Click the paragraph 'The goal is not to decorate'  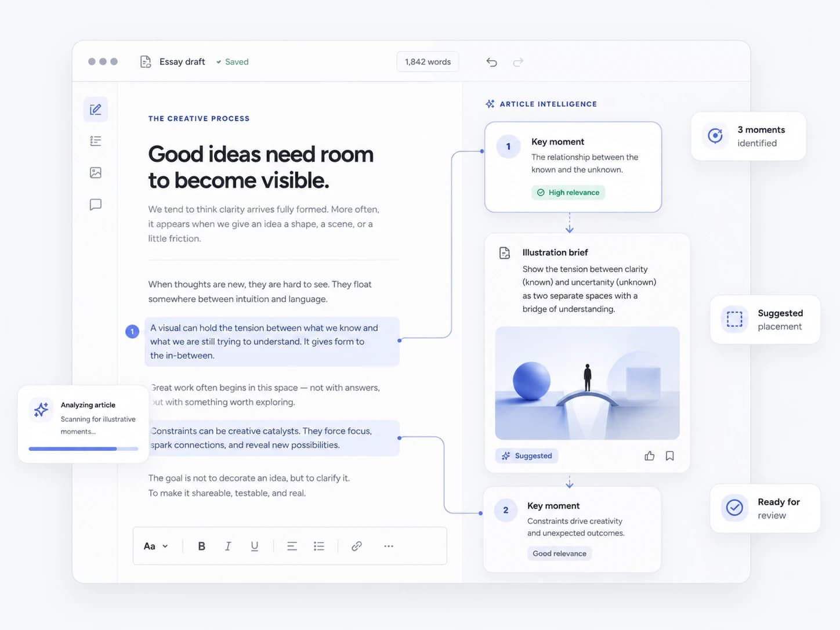click(249, 486)
